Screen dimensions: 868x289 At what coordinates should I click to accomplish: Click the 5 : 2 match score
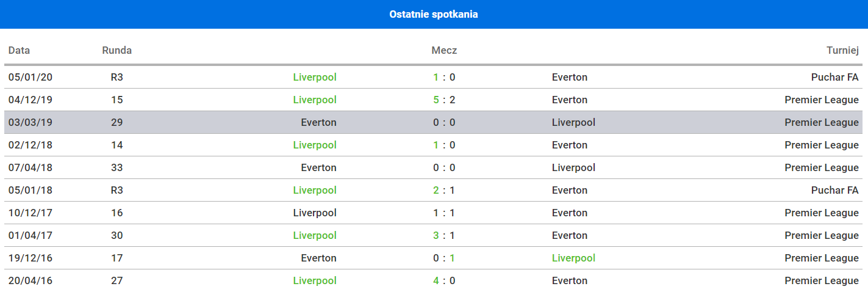coord(444,100)
